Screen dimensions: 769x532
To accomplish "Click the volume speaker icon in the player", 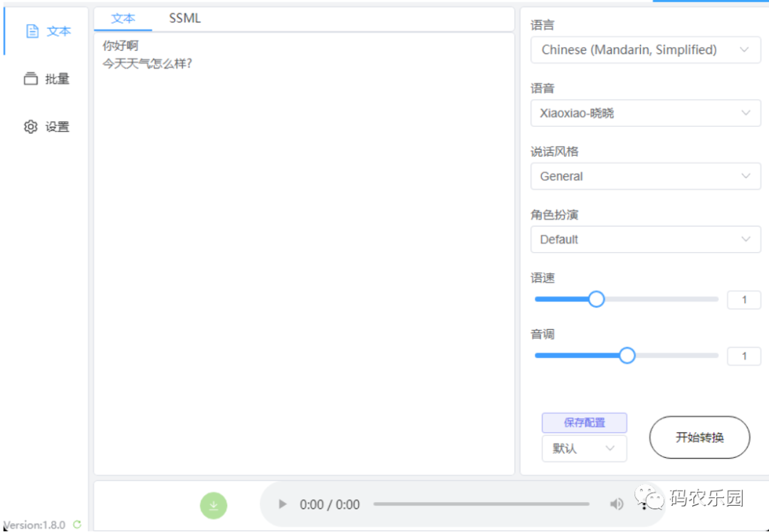I will (617, 504).
